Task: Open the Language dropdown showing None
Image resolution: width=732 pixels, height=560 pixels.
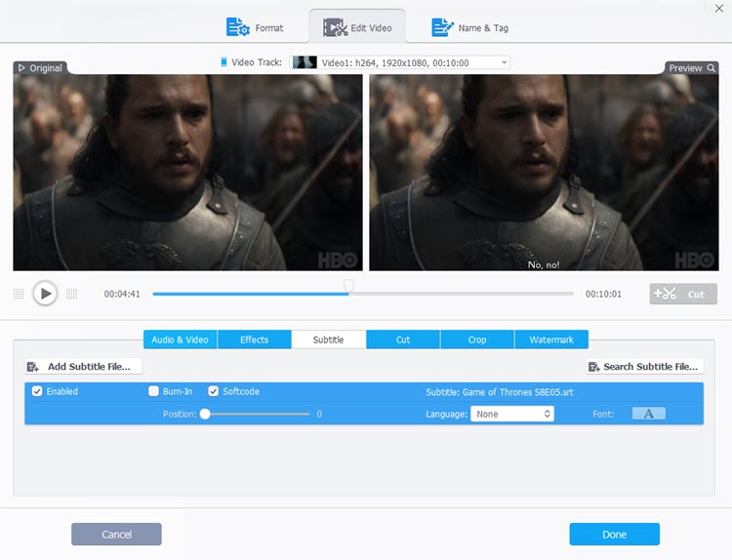Action: point(512,414)
